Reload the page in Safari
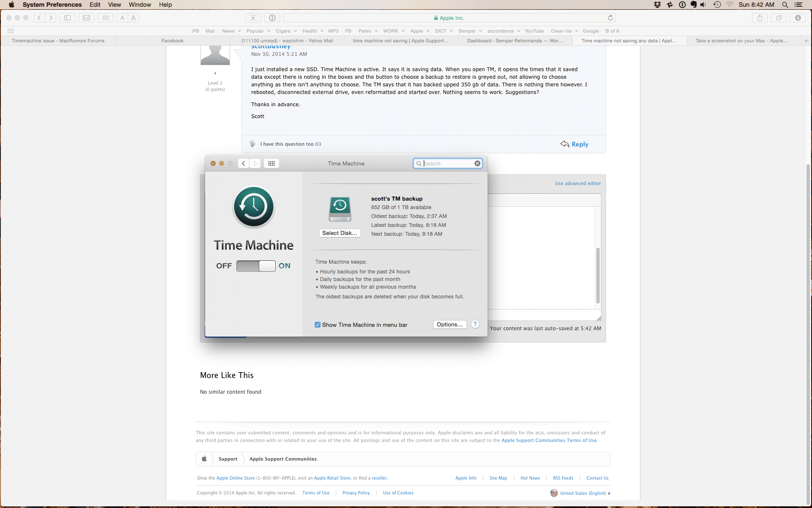 click(610, 18)
